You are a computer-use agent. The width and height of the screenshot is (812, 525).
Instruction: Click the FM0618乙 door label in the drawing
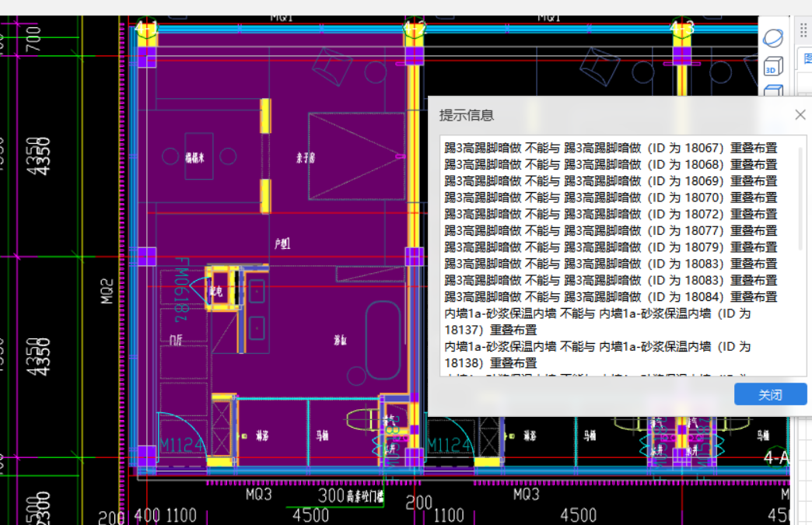(181, 290)
